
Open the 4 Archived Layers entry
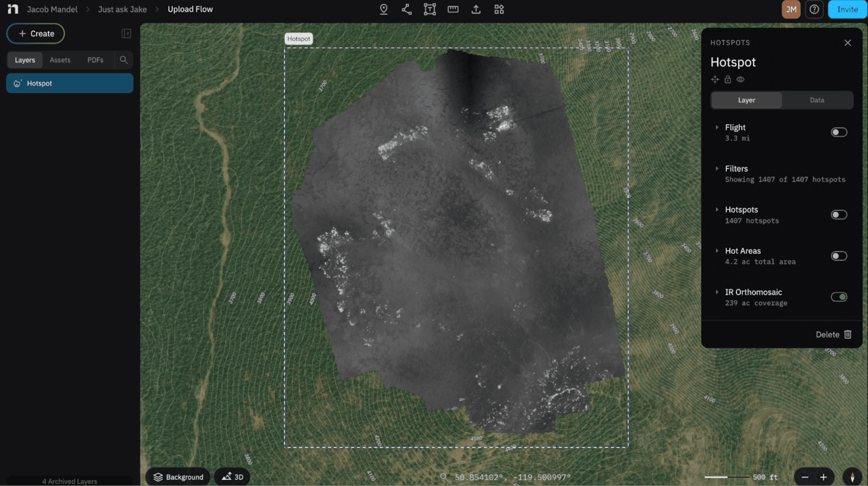[x=70, y=481]
